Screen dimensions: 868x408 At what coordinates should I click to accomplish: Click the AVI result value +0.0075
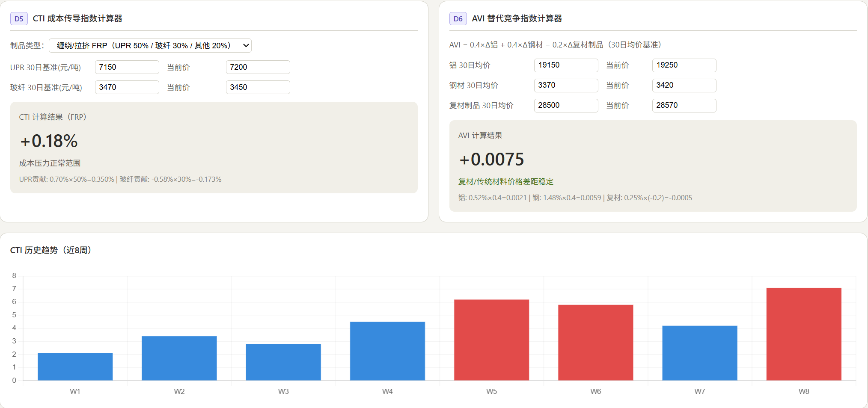pos(491,160)
